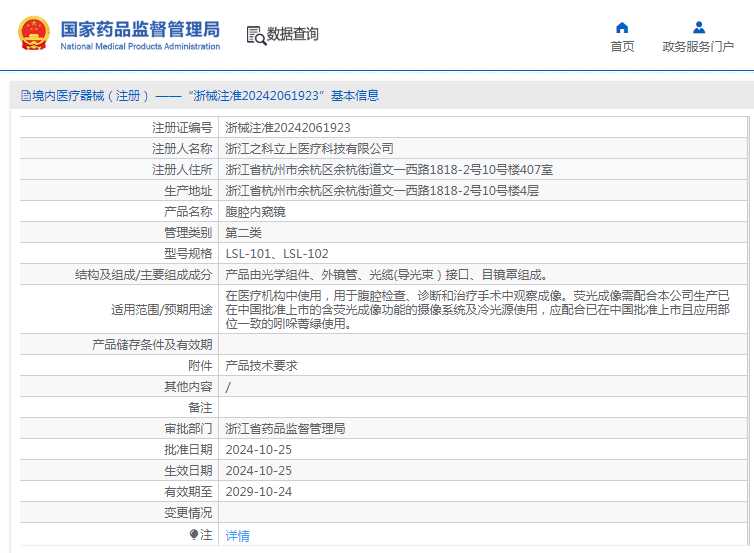
Task: Click the national emblem logo
Action: (34, 33)
